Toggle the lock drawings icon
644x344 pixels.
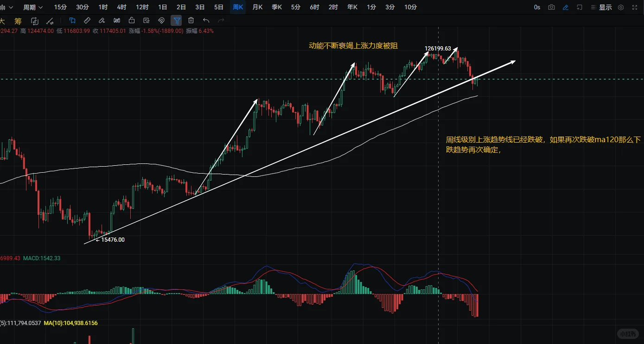pyautogui.click(x=132, y=20)
